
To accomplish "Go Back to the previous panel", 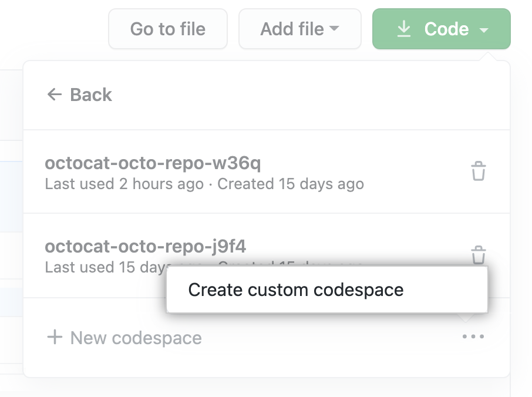I will (x=90, y=95).
